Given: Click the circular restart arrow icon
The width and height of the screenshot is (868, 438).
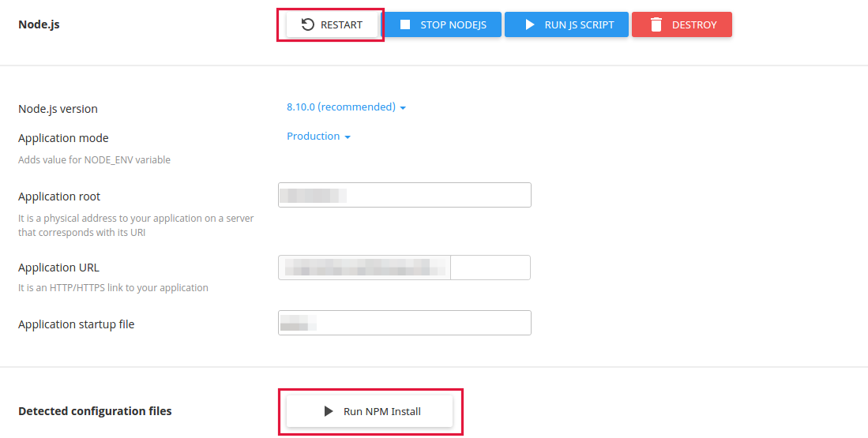Looking at the screenshot, I should [x=308, y=25].
